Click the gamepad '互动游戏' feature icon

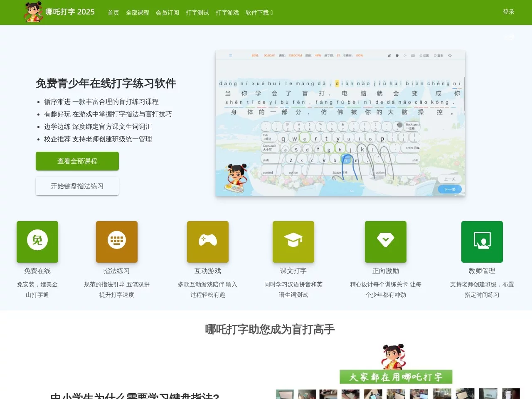[208, 242]
